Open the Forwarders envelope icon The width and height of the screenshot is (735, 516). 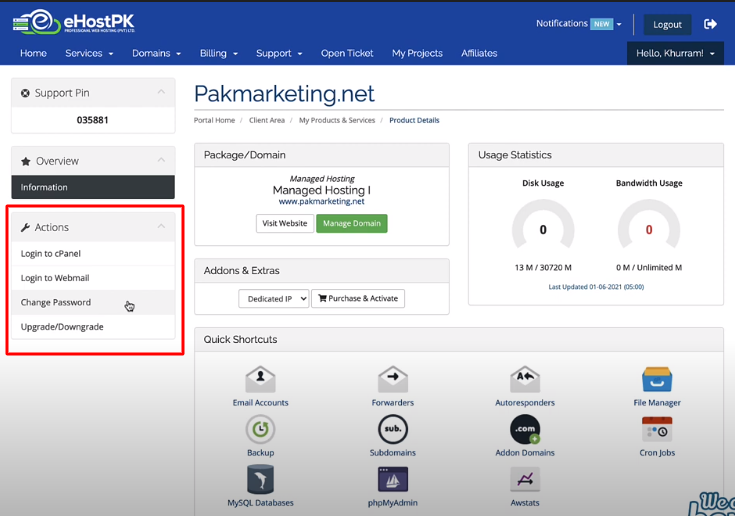(x=393, y=379)
